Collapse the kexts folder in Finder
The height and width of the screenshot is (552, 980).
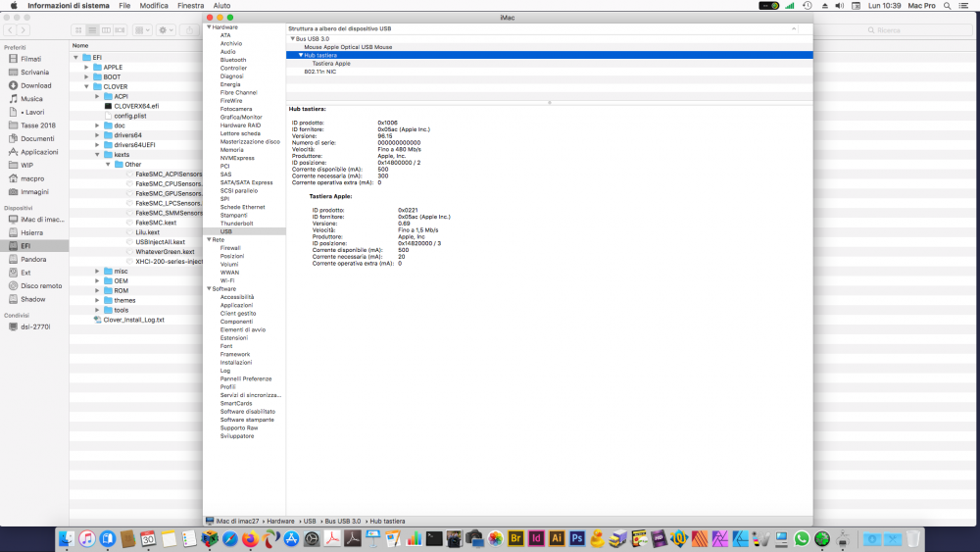[x=97, y=154]
